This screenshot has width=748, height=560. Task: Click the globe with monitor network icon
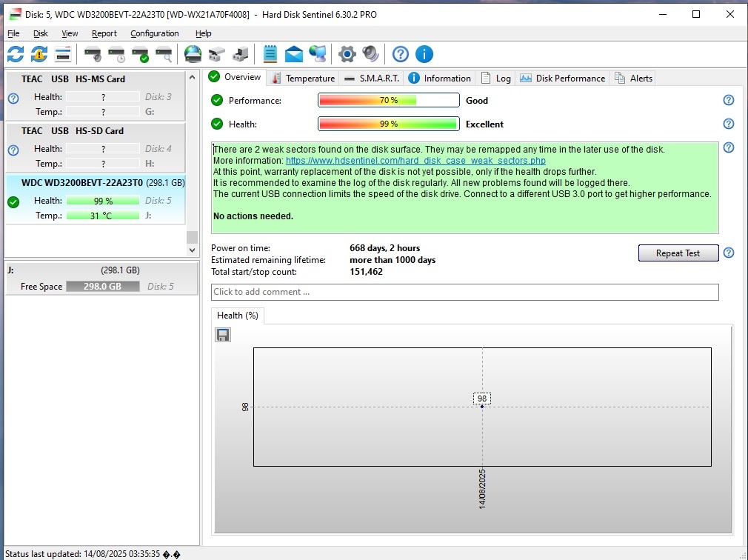(x=318, y=54)
